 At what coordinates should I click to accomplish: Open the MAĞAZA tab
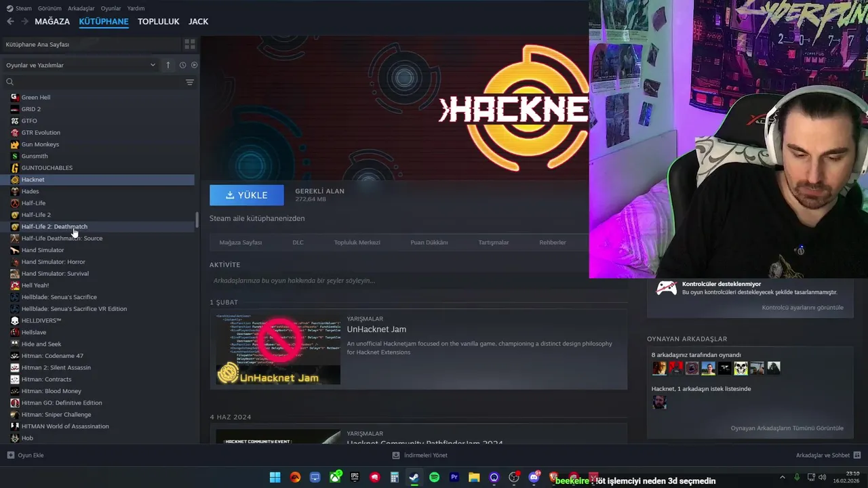(52, 21)
